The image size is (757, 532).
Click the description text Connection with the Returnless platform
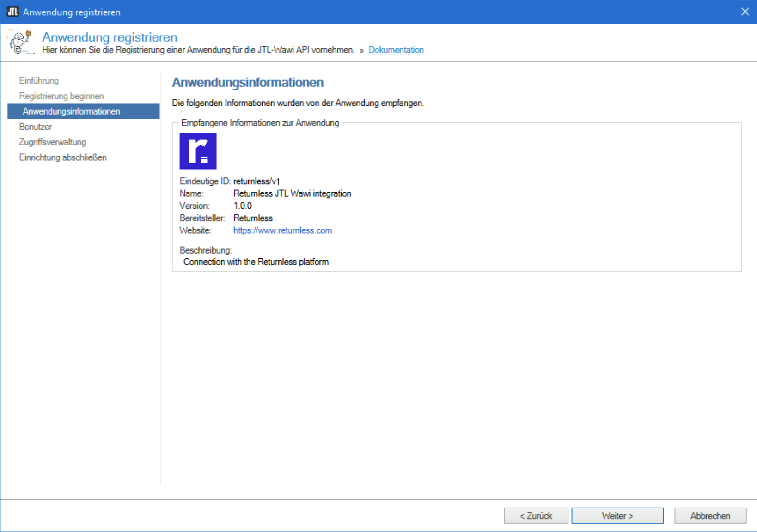(256, 262)
